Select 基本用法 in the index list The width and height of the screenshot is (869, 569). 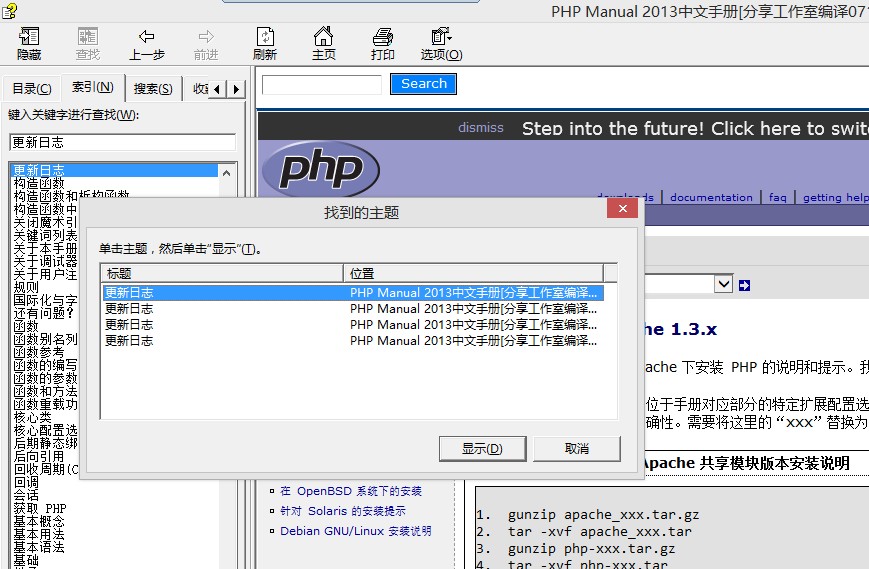[x=39, y=535]
